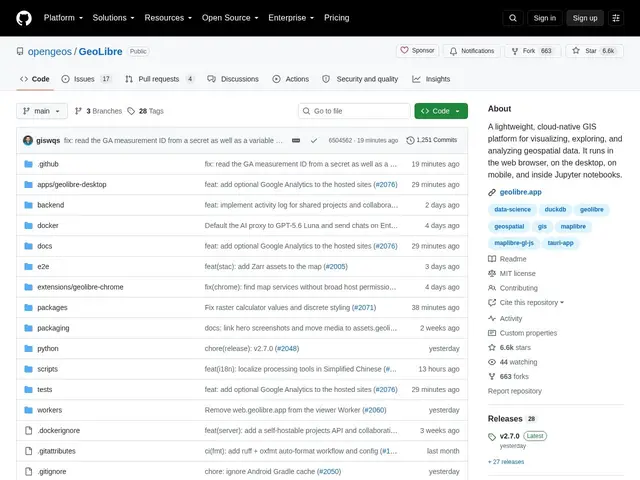Select the data-science topic tag
Screen dimensions: 640x480
pyautogui.click(x=513, y=209)
